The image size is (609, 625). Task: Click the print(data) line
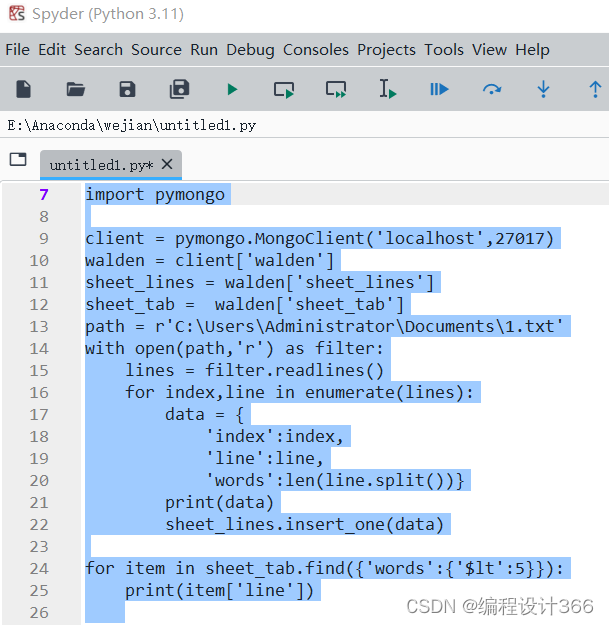coord(220,502)
